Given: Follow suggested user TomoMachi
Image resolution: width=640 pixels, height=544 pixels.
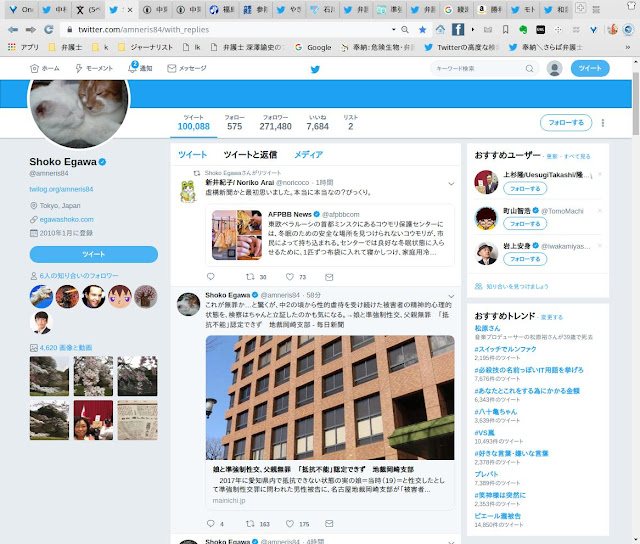Looking at the screenshot, I should [525, 224].
